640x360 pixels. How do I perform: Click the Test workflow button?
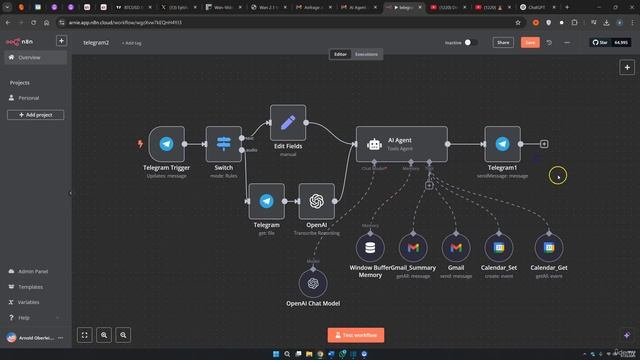[x=356, y=335]
